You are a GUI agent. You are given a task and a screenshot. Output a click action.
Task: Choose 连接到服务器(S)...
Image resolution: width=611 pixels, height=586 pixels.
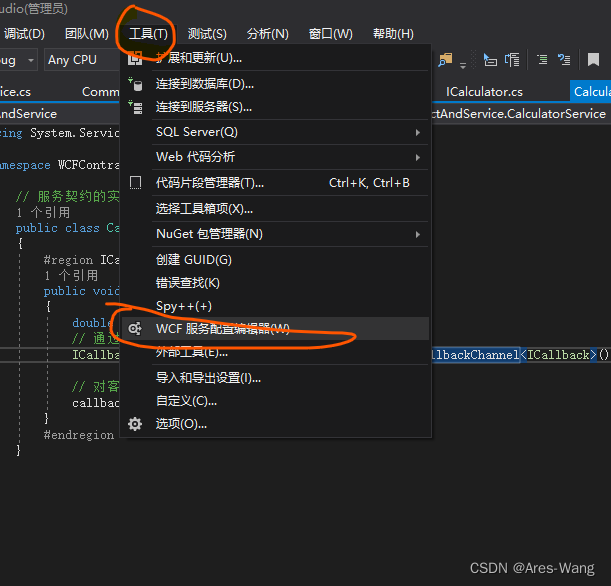tap(275, 107)
